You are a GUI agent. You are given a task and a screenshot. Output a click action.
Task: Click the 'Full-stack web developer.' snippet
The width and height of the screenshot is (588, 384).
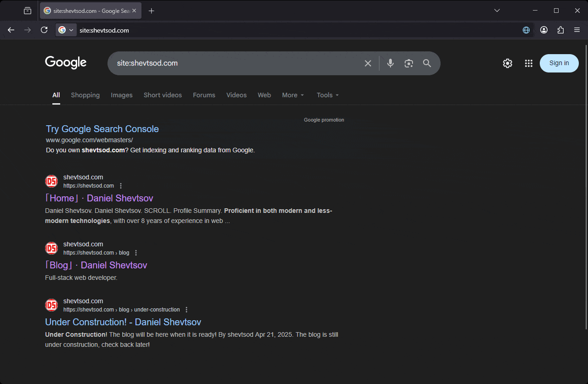click(x=81, y=278)
